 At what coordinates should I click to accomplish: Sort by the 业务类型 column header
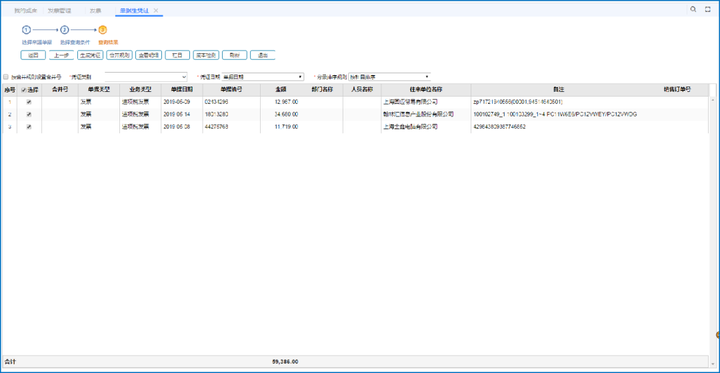click(140, 90)
